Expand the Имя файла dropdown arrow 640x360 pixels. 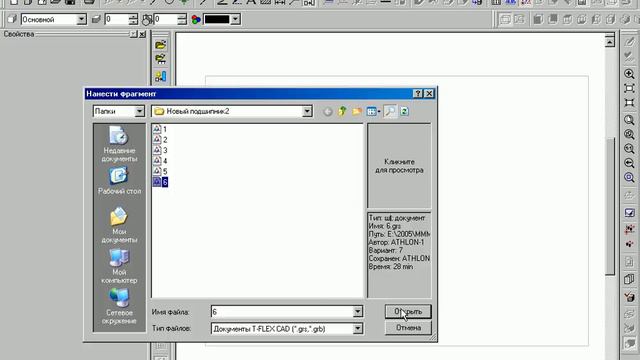point(358,312)
